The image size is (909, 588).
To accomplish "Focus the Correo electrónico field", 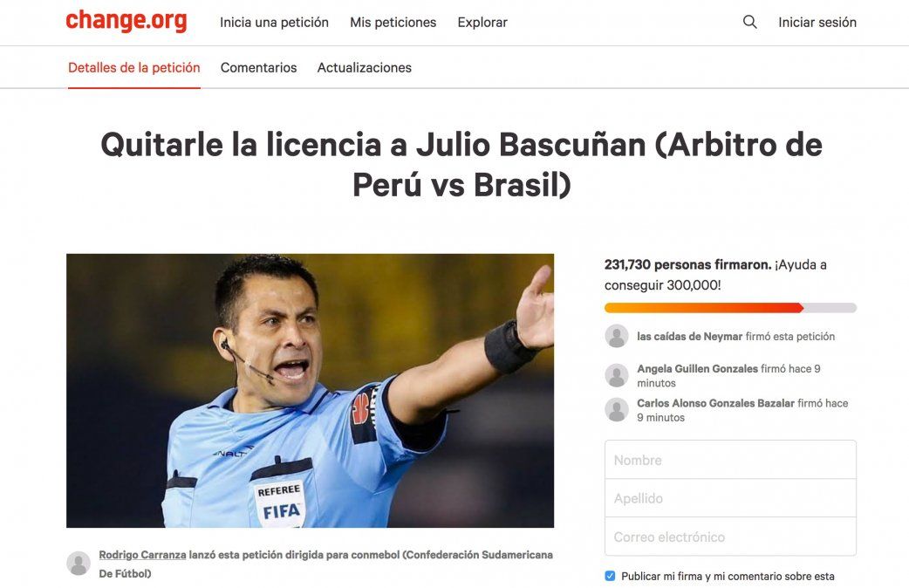I will click(x=730, y=537).
